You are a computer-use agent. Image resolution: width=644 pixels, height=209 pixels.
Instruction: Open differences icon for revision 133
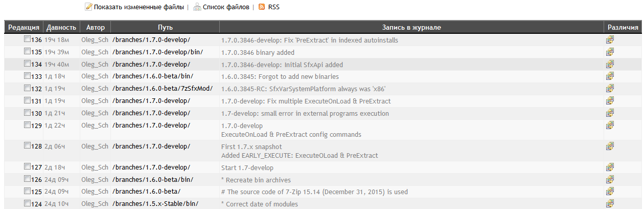610,76
